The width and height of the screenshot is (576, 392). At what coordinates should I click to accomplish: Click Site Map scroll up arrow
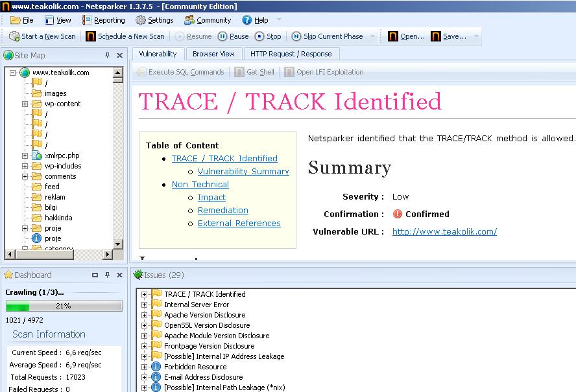117,72
